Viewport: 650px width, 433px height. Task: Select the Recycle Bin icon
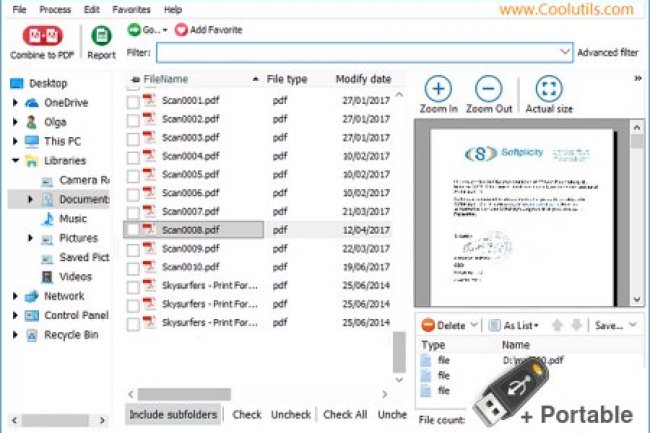click(x=32, y=335)
